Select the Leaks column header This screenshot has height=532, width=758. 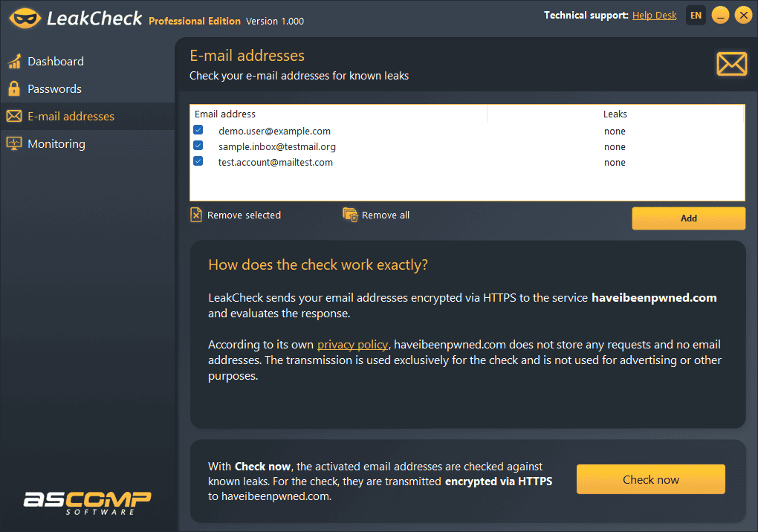pos(615,114)
